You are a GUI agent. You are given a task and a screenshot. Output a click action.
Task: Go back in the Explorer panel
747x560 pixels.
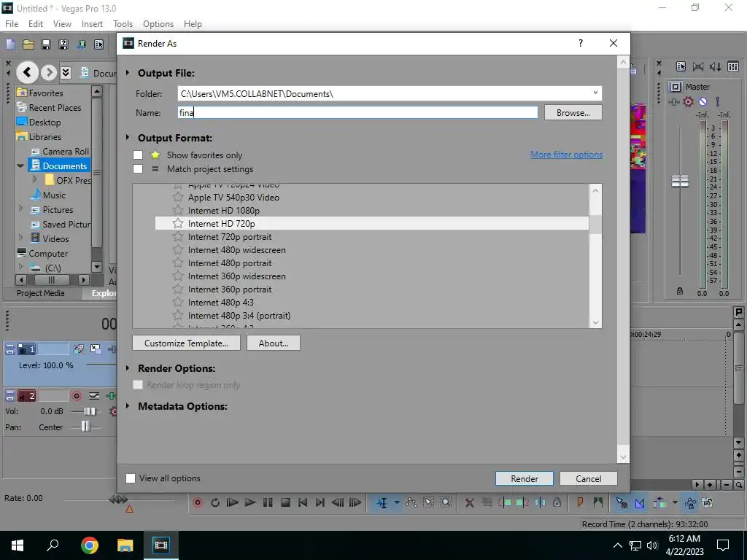[27, 72]
